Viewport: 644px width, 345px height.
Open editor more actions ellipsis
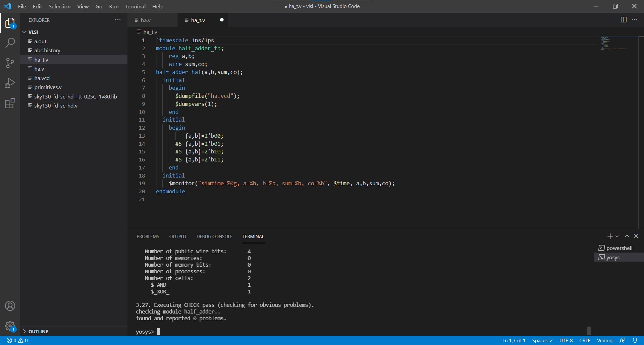pyautogui.click(x=634, y=20)
